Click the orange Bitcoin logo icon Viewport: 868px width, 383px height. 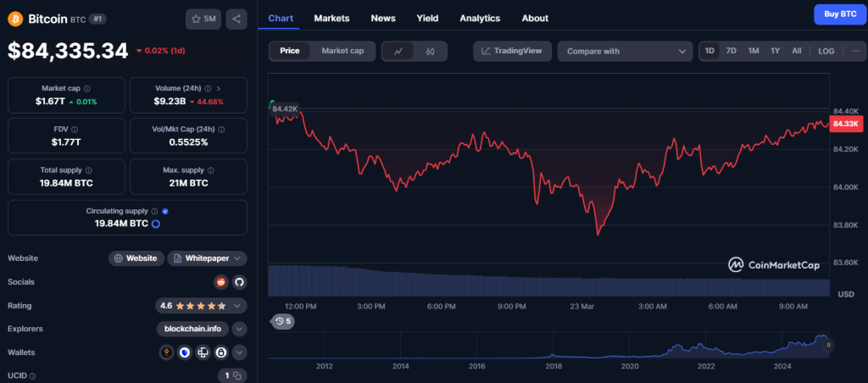(x=14, y=19)
